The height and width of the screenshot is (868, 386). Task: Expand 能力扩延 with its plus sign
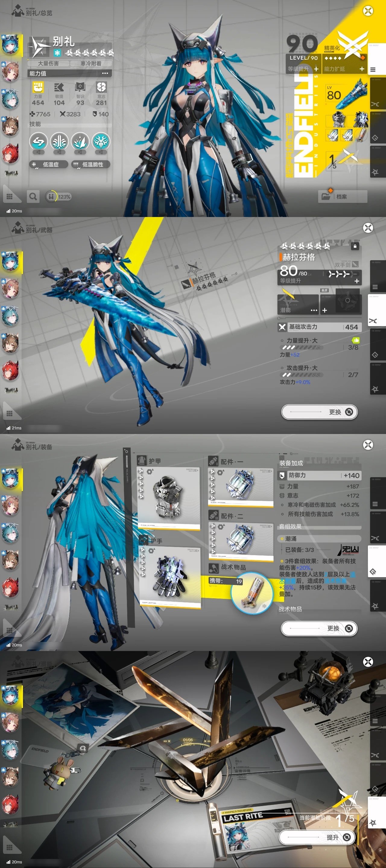(362, 69)
